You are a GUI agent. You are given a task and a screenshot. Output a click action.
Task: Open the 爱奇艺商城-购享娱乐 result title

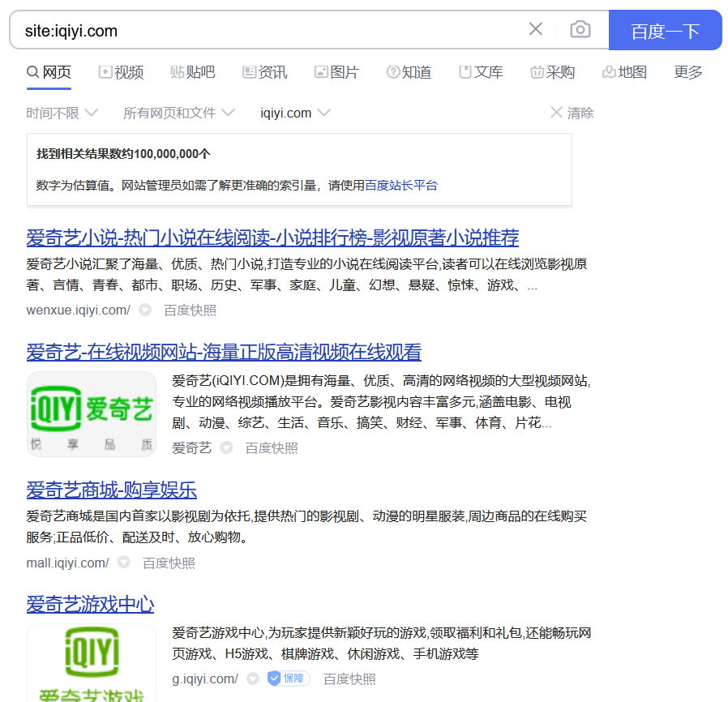(x=111, y=490)
